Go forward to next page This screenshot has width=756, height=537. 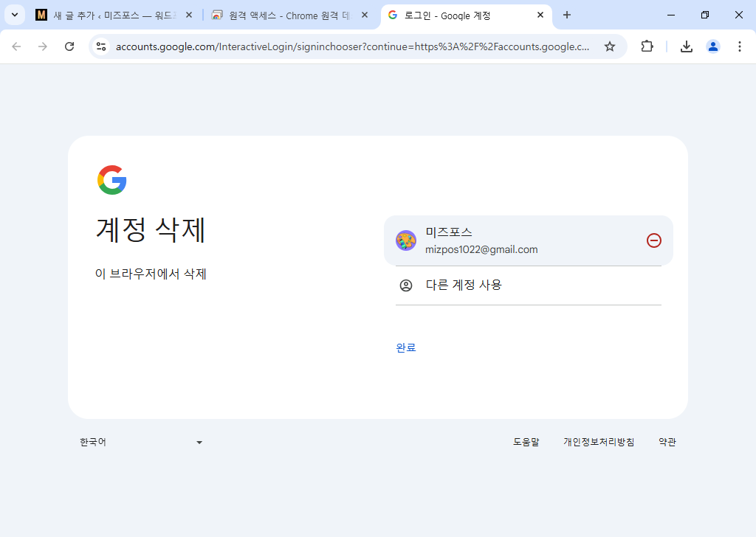pyautogui.click(x=43, y=46)
